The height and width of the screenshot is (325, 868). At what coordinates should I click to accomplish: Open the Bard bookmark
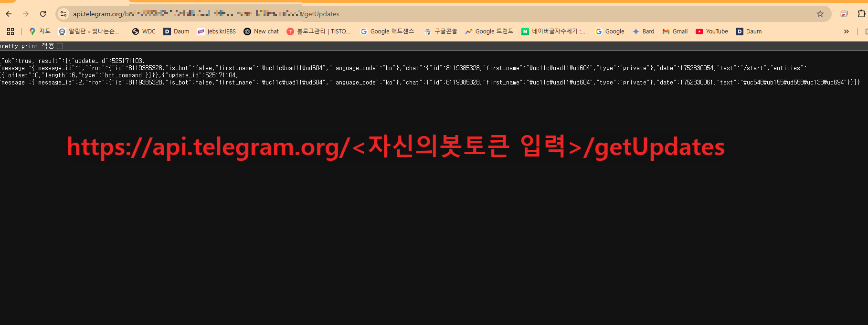[643, 31]
